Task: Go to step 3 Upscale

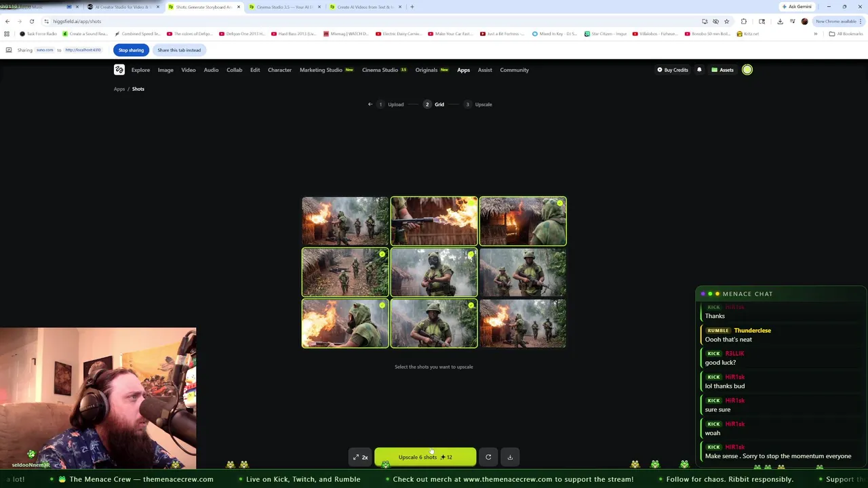Action: (x=478, y=104)
